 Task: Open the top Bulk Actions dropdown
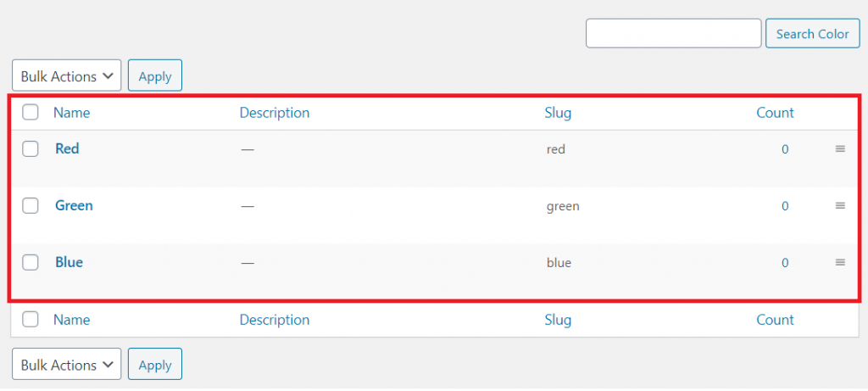coord(66,75)
